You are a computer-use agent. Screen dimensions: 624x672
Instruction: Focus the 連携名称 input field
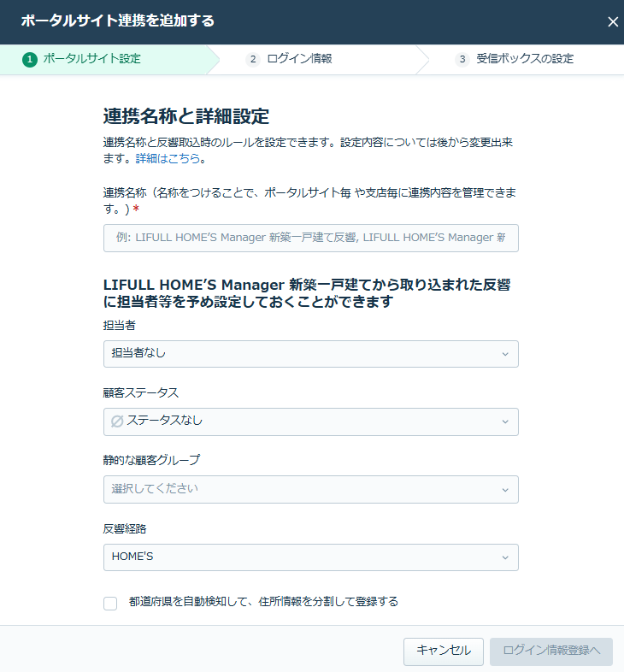pyautogui.click(x=310, y=238)
